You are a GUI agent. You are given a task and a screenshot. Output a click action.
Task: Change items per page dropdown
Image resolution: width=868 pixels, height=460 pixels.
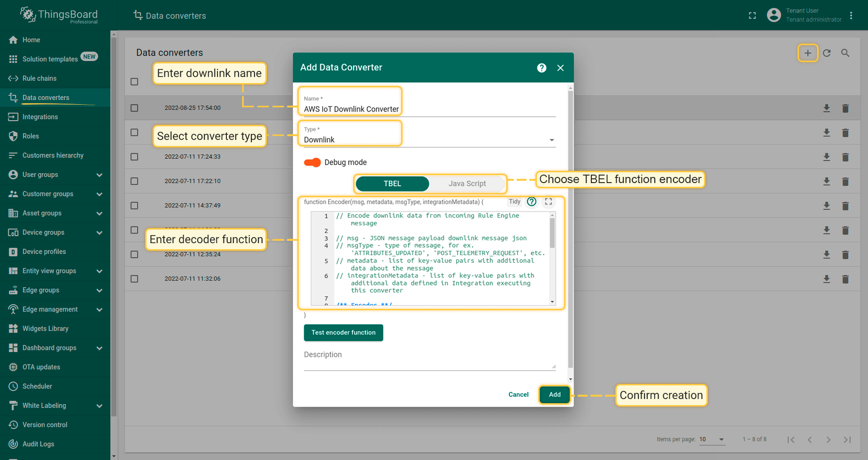tap(712, 439)
